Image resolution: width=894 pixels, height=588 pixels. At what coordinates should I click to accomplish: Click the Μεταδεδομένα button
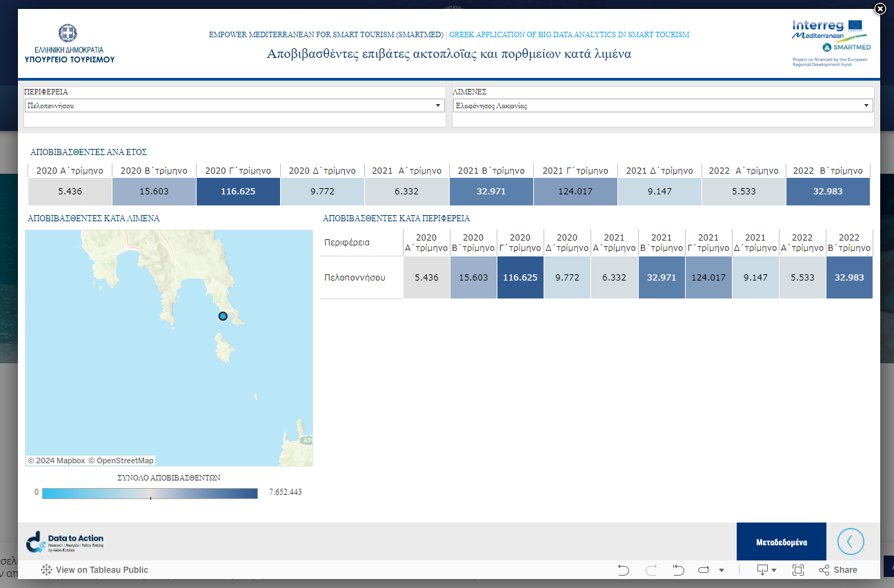pos(781,542)
